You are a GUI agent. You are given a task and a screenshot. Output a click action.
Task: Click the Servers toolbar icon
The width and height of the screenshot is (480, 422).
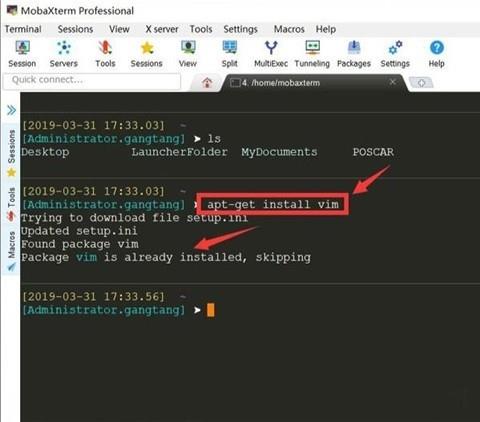(63, 54)
